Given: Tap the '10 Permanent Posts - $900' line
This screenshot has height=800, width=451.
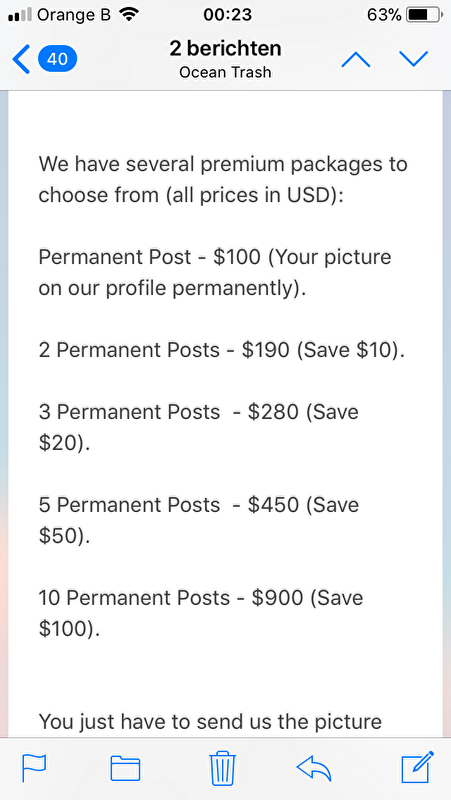Looking at the screenshot, I should (201, 612).
